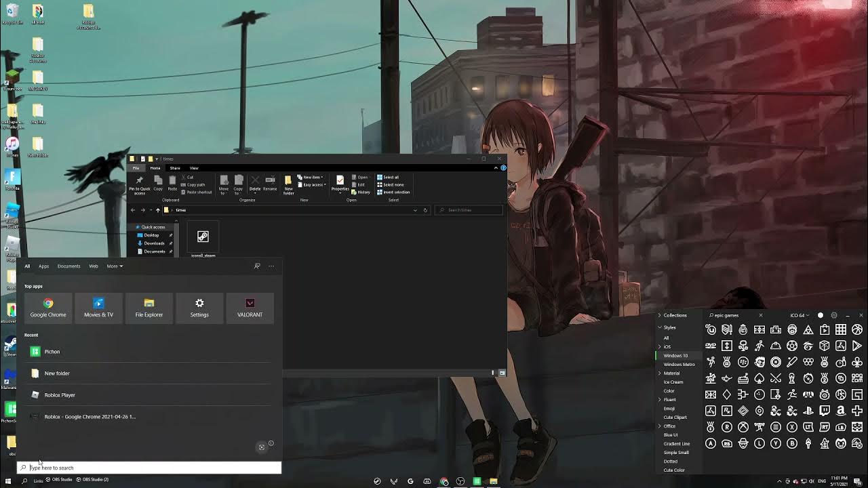Screen dimensions: 868x488
Task: Open Google Chrome from Top apps
Action: (48, 308)
